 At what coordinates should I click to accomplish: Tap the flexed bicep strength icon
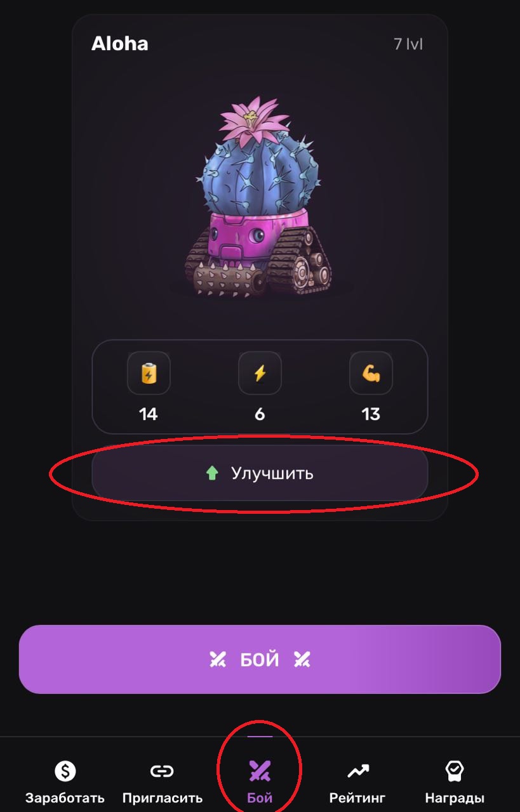[x=371, y=373]
